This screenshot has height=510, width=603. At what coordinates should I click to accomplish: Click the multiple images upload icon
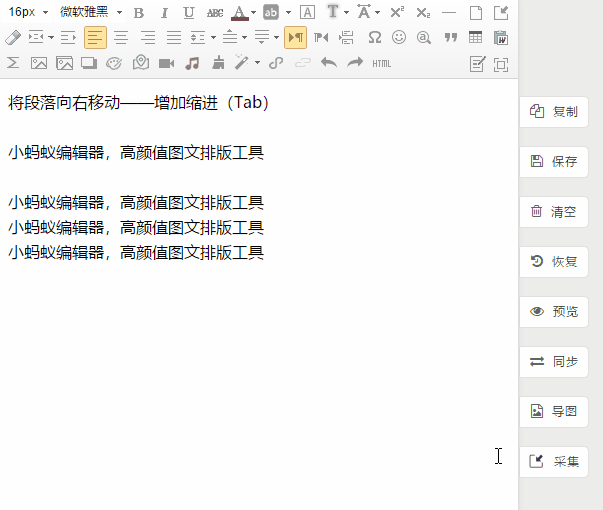64,63
